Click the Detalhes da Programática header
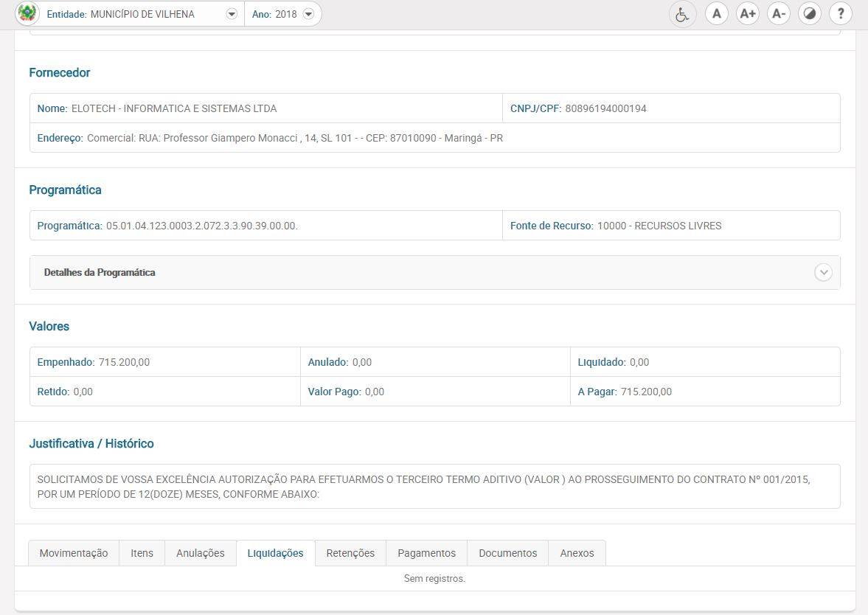This screenshot has height=615, width=868. (x=434, y=272)
